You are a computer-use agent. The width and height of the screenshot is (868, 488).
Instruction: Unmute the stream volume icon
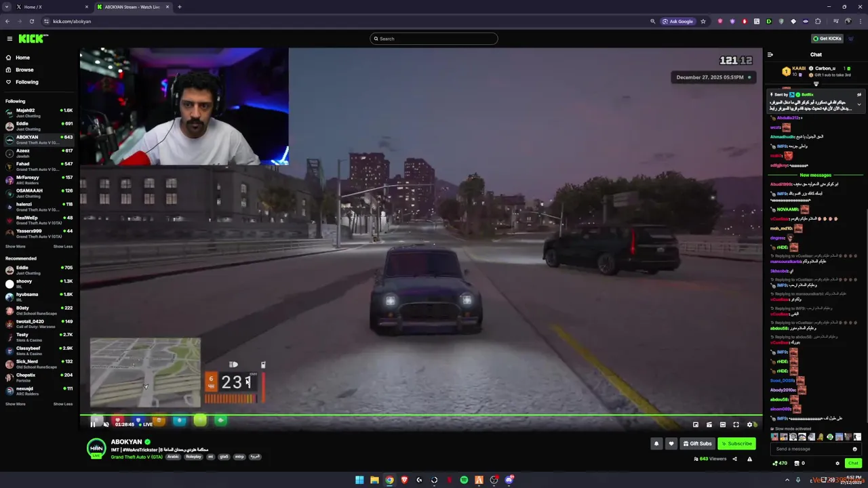pyautogui.click(x=106, y=424)
